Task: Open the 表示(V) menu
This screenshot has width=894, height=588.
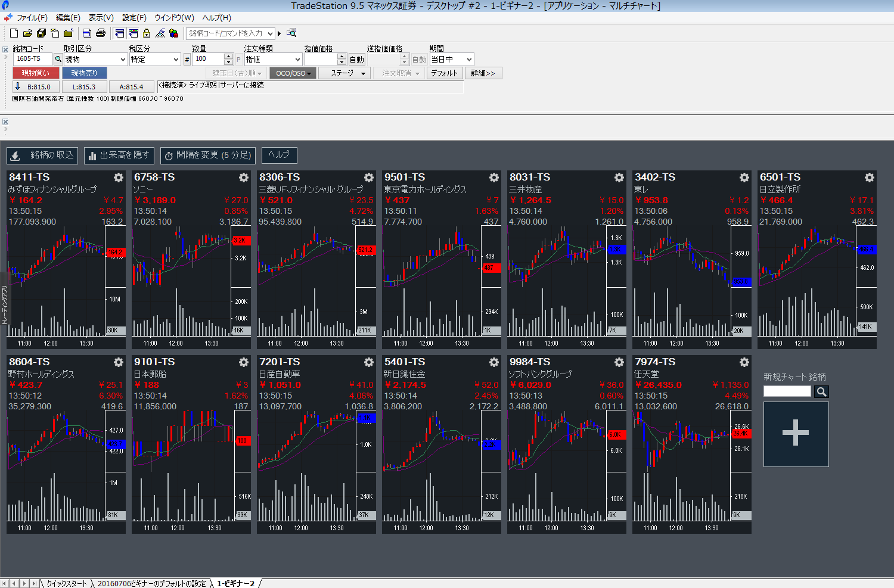Action: click(101, 18)
